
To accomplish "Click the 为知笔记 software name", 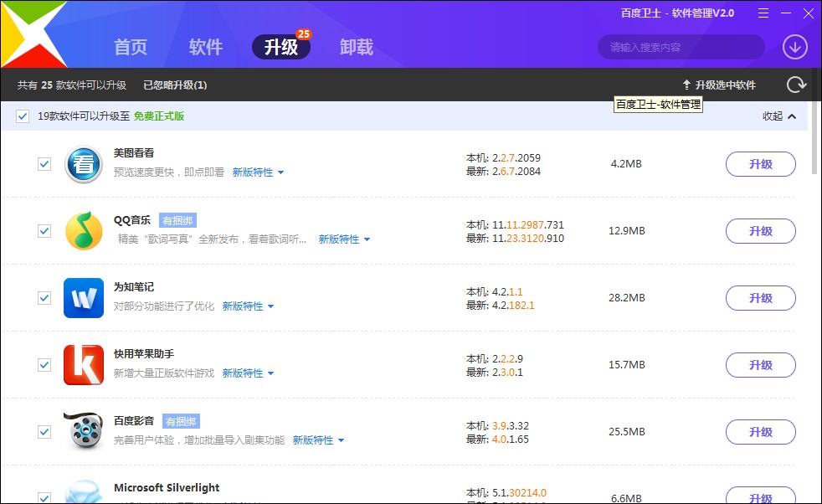I will click(x=134, y=287).
